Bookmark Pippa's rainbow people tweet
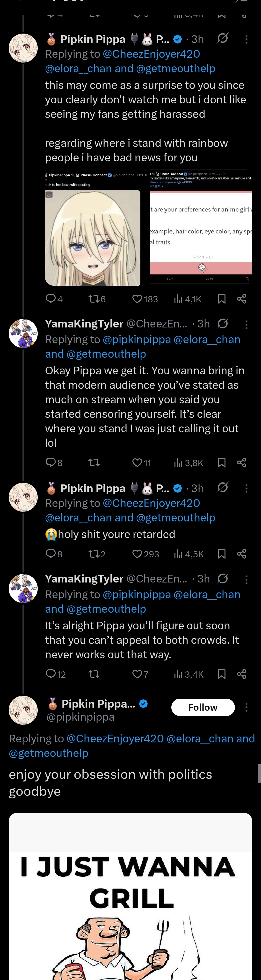The image size is (261, 980). (x=221, y=299)
